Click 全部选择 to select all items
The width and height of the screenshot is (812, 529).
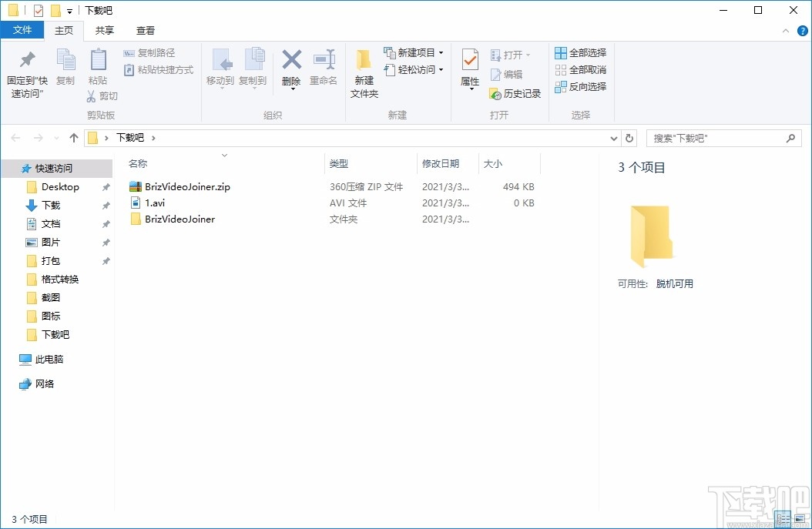tap(580, 52)
